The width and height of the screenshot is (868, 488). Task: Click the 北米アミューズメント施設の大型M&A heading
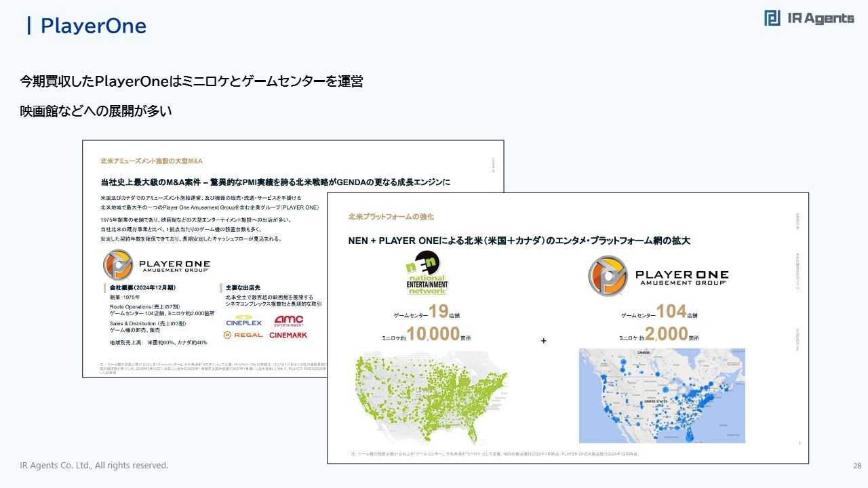pos(151,161)
